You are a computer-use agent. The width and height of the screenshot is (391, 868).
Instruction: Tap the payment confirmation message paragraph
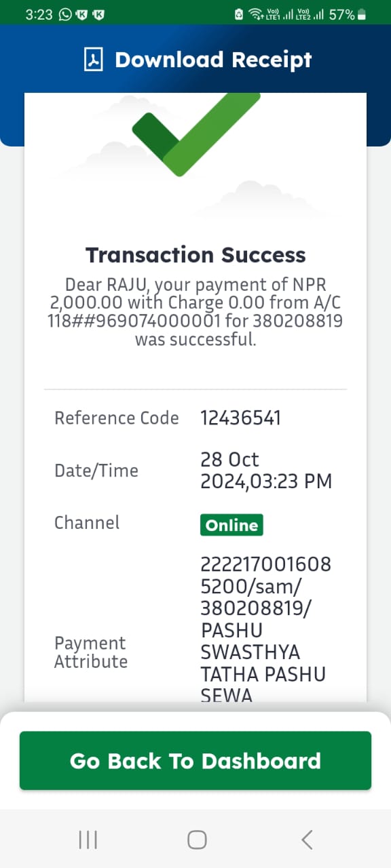195,312
